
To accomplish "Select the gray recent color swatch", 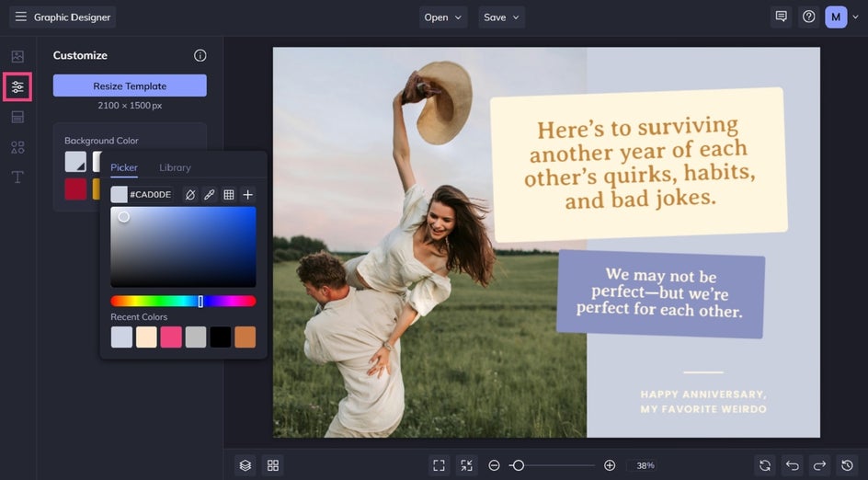I will 196,337.
